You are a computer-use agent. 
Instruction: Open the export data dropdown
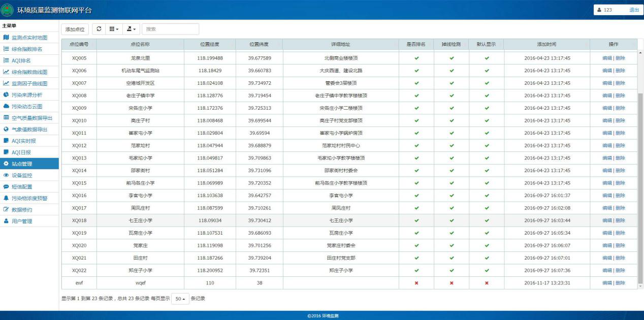click(x=132, y=29)
